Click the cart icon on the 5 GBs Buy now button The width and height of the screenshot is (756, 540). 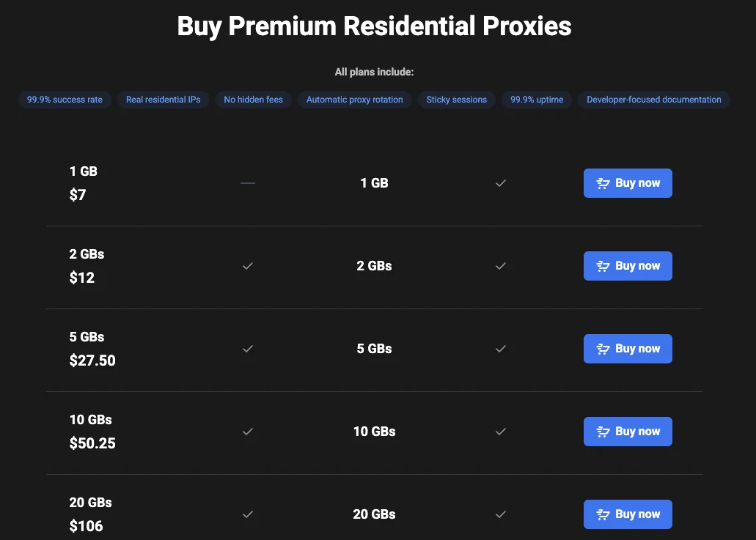point(603,349)
